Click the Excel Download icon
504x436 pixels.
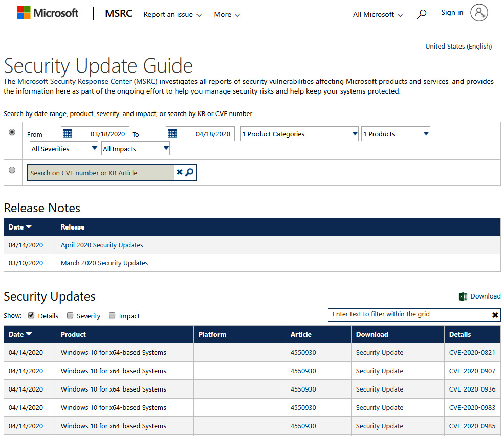click(463, 296)
